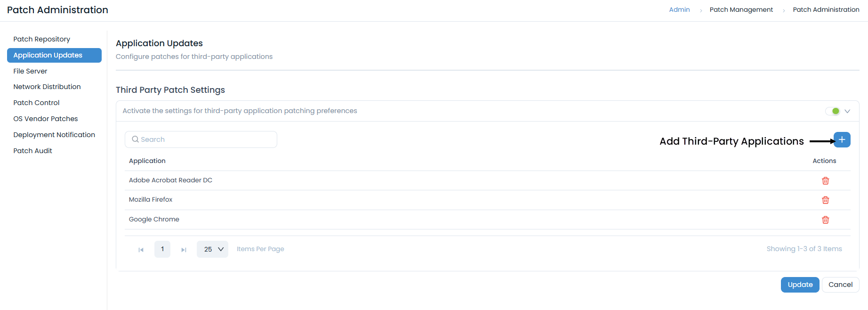Click the first page pagination icon
Viewport: 868px width, 310px height.
point(140,249)
